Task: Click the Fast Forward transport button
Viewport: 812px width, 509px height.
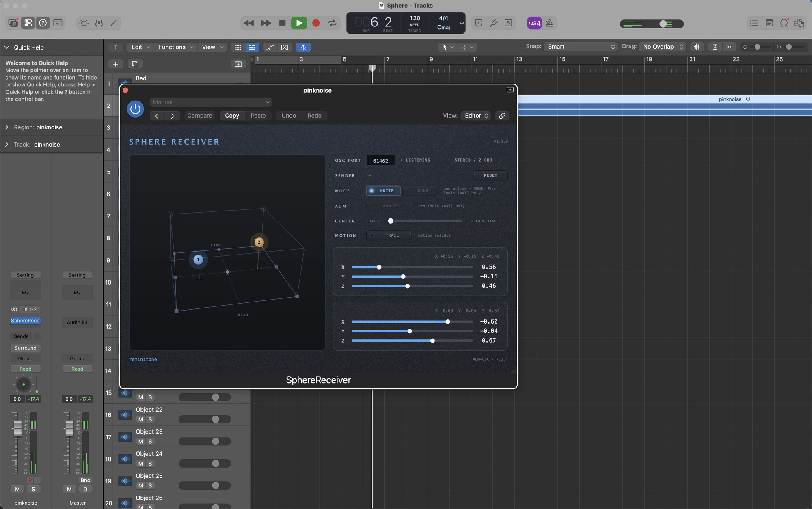Action: click(x=266, y=23)
